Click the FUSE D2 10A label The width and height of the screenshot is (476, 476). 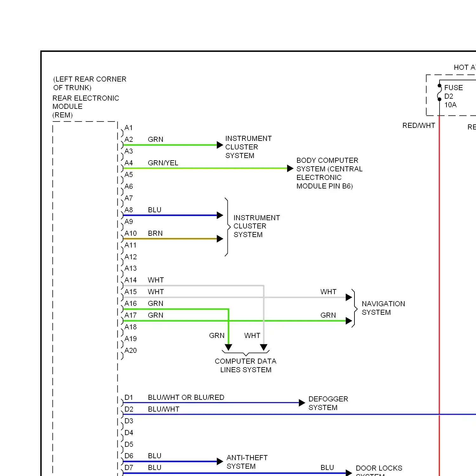pyautogui.click(x=453, y=96)
